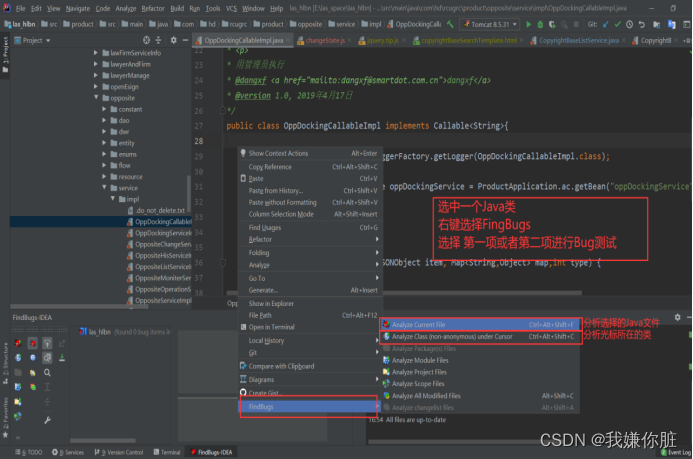Toggle FindBugs preview tool window button
This screenshot has width=693, height=459.
47,357
